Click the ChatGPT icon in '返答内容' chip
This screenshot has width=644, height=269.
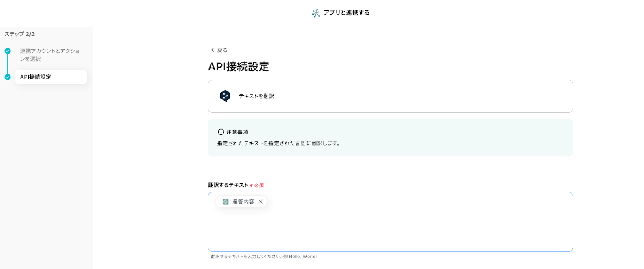tap(225, 202)
